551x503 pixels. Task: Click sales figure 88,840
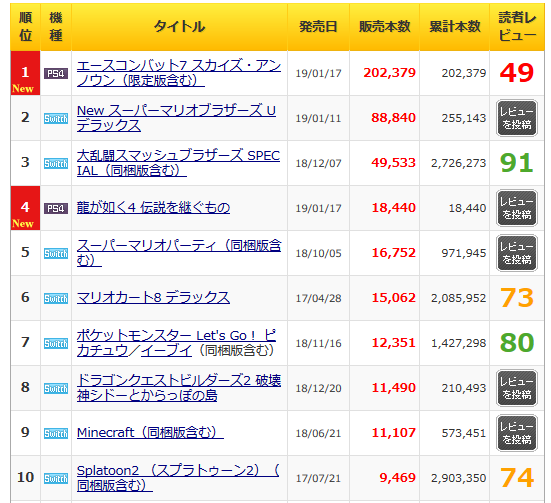point(393,118)
